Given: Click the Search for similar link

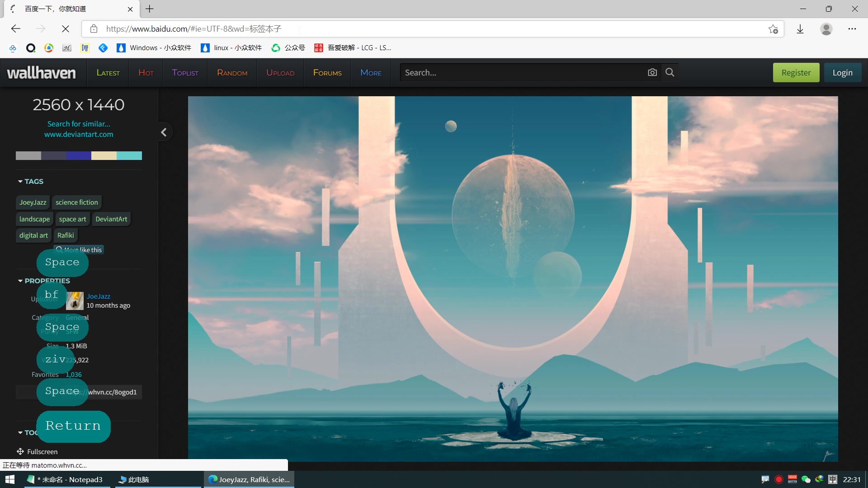Looking at the screenshot, I should click(79, 124).
